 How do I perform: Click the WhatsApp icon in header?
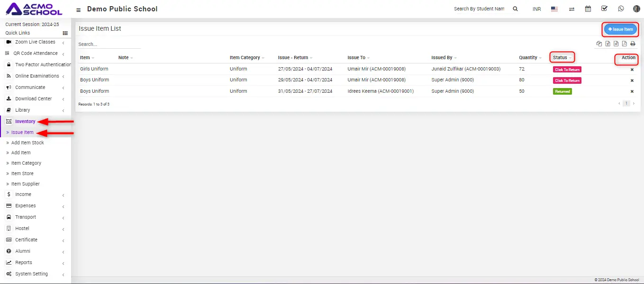pos(621,9)
